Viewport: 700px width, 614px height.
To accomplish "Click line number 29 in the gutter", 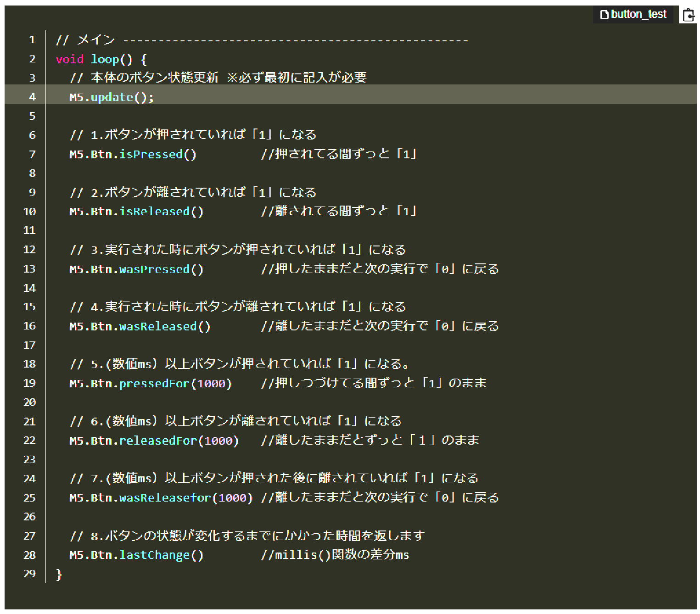I will point(29,574).
